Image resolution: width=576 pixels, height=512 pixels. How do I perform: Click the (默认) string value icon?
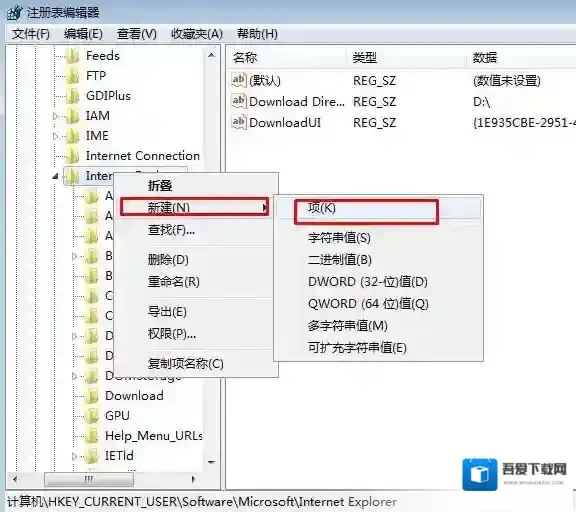point(238,80)
